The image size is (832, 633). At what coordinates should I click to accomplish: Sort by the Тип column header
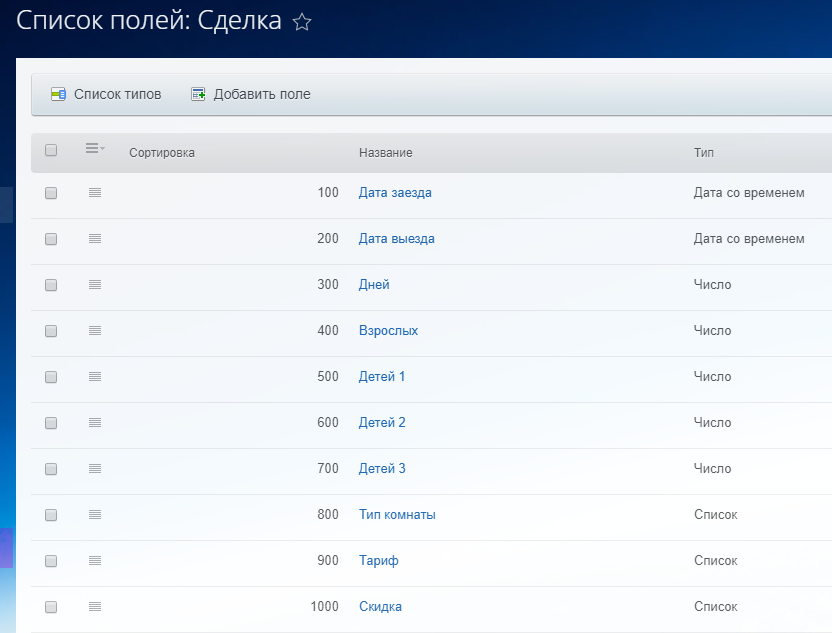[x=704, y=153]
